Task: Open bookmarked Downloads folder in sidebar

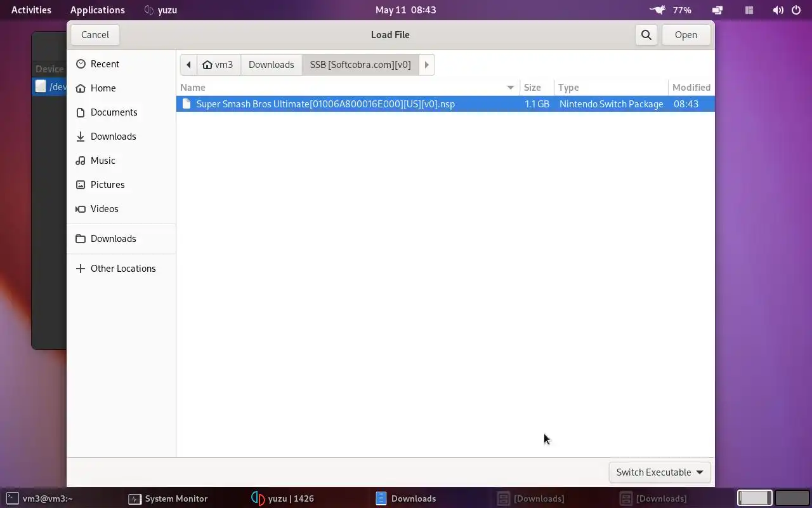Action: pos(121,239)
